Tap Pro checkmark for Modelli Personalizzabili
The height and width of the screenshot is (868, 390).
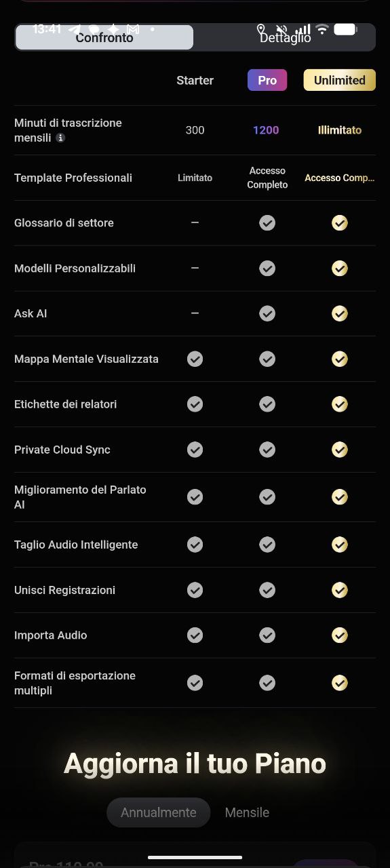tap(267, 269)
